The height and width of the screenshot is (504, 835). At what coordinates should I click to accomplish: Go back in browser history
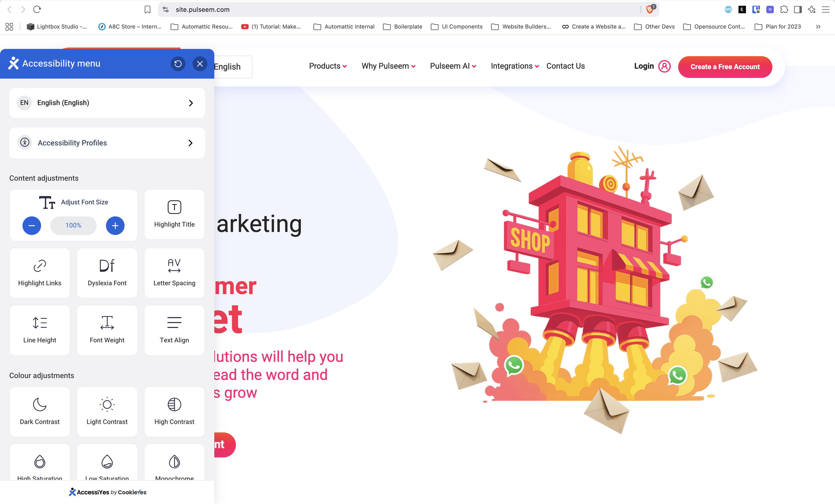[x=9, y=9]
